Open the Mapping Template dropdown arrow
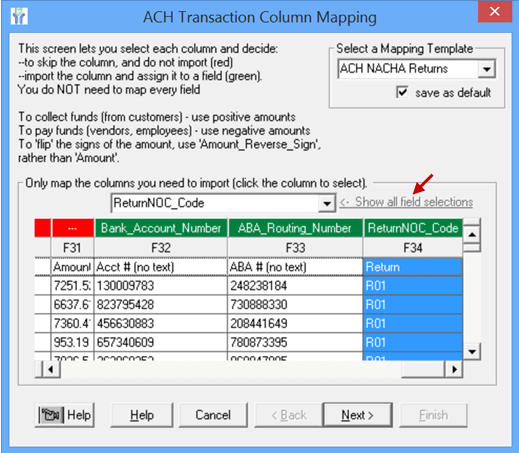 point(487,69)
